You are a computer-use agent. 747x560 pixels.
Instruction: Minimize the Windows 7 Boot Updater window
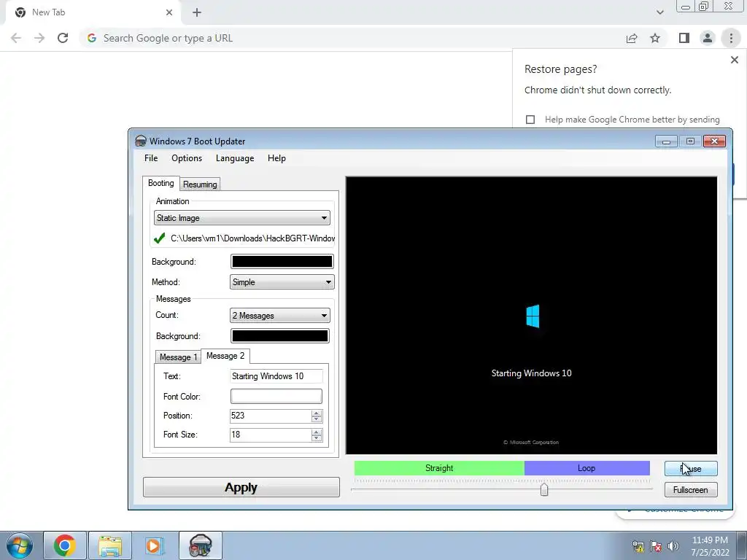667,141
